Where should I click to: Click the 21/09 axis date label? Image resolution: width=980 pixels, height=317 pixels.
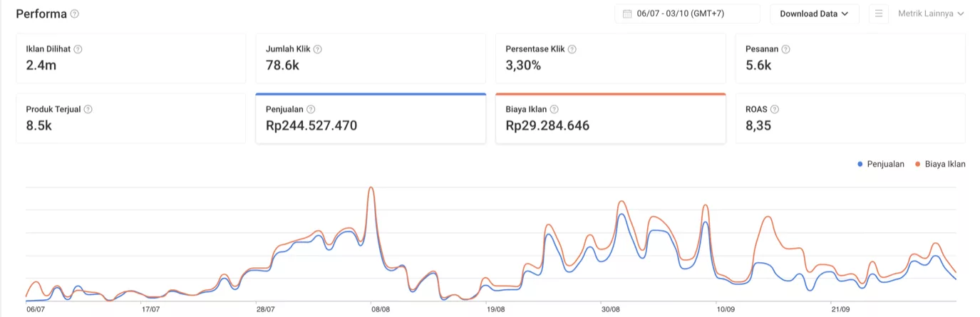click(840, 310)
